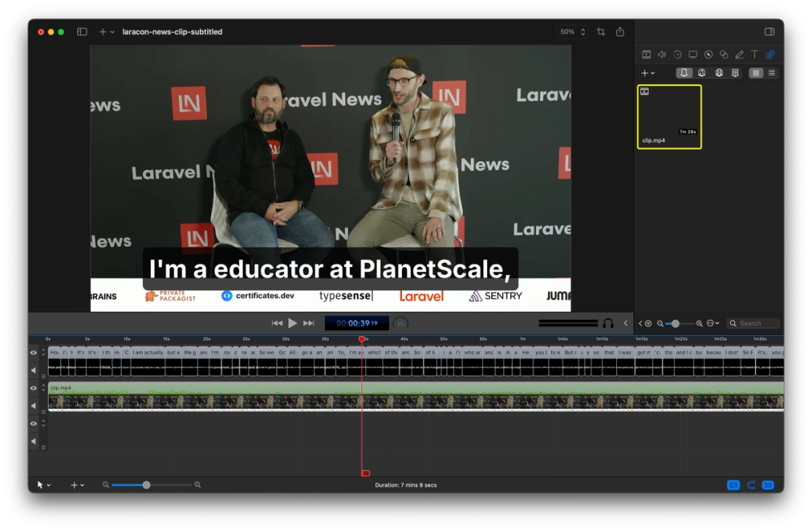
Task: Toggle visibility of the clip.mp4 track
Action: 34,388
